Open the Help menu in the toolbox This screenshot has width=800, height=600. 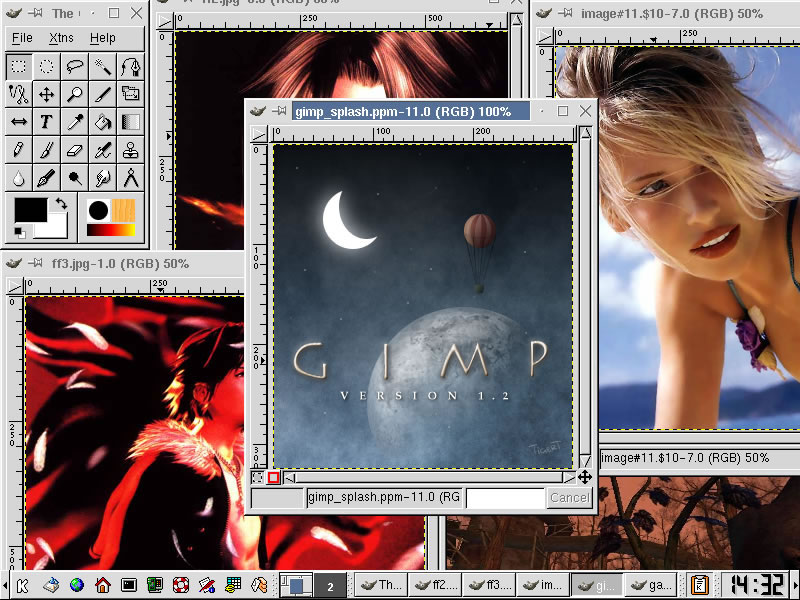(x=103, y=38)
